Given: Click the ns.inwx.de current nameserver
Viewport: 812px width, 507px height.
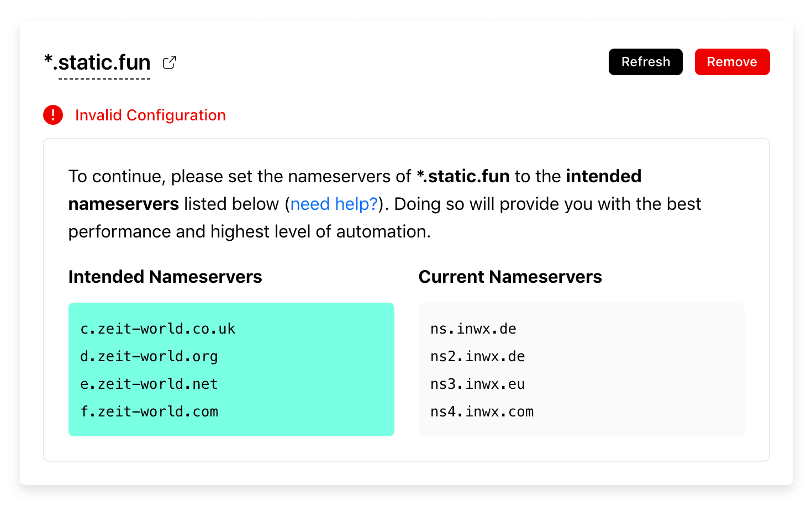Looking at the screenshot, I should 473,329.
